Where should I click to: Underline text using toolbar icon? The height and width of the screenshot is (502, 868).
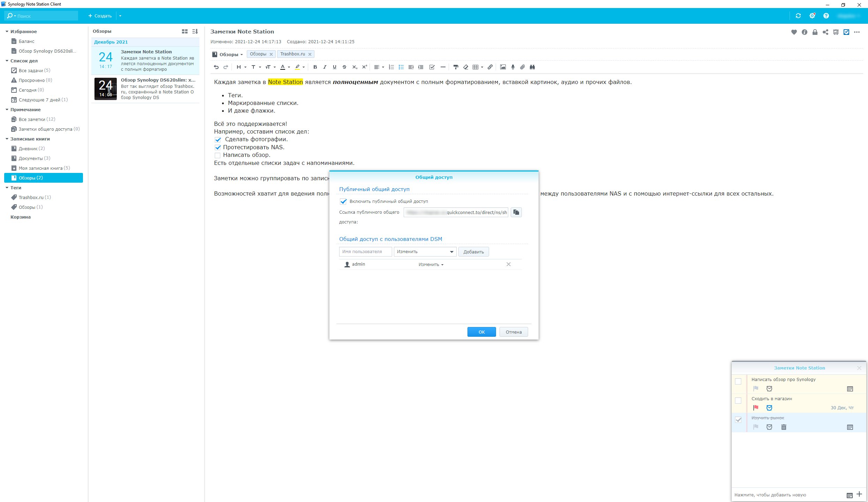pyautogui.click(x=335, y=67)
